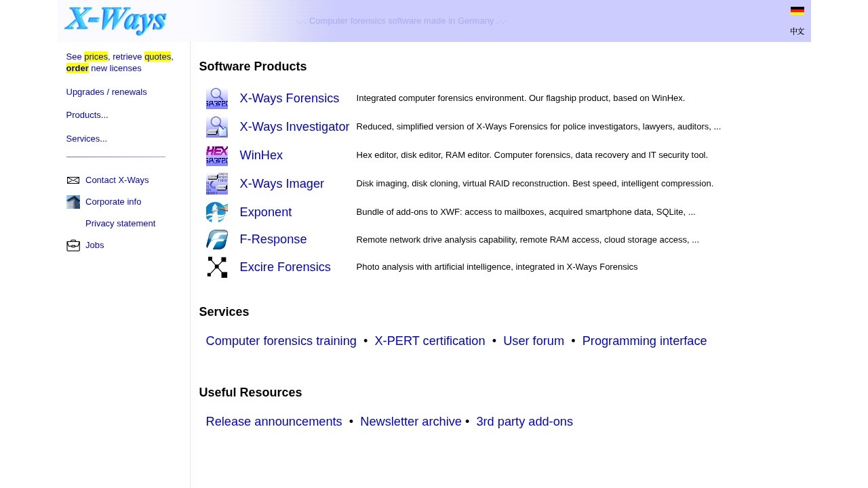The height and width of the screenshot is (488, 868).
Task: Open the Programming interface page
Action: pyautogui.click(x=645, y=341)
